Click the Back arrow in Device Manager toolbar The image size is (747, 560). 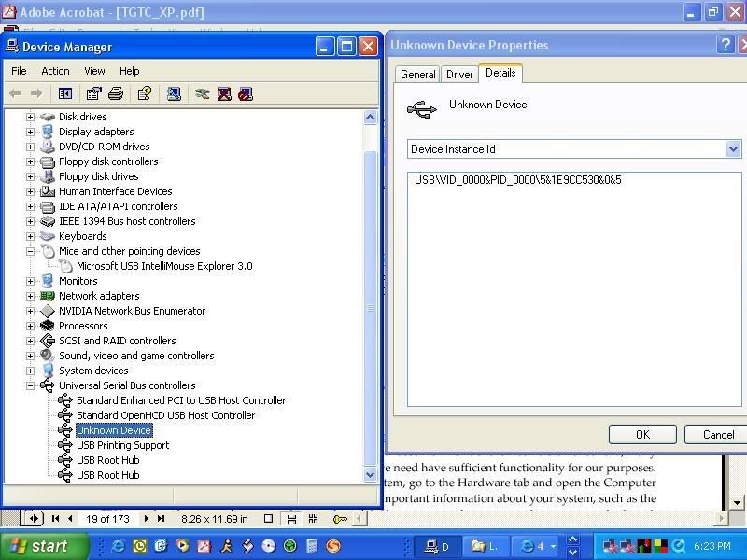(x=15, y=93)
